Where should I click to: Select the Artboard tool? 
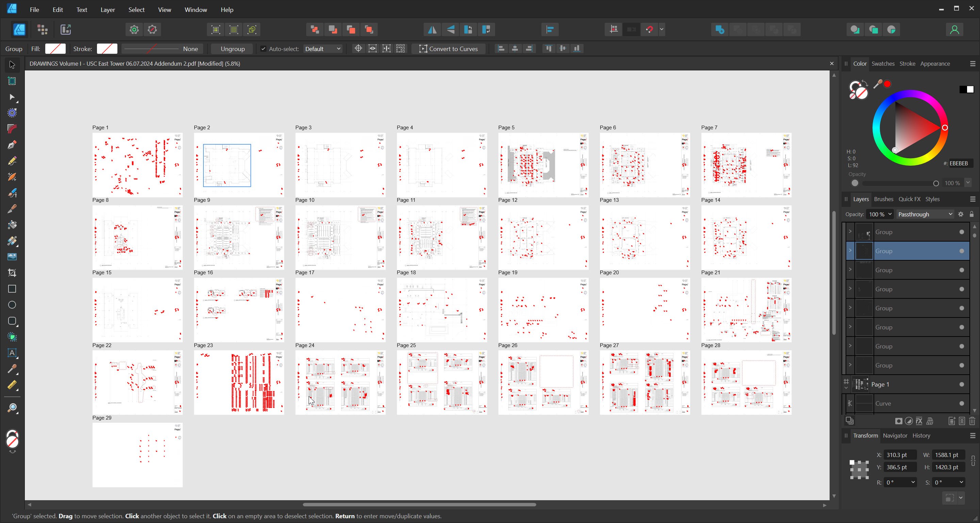tap(12, 81)
